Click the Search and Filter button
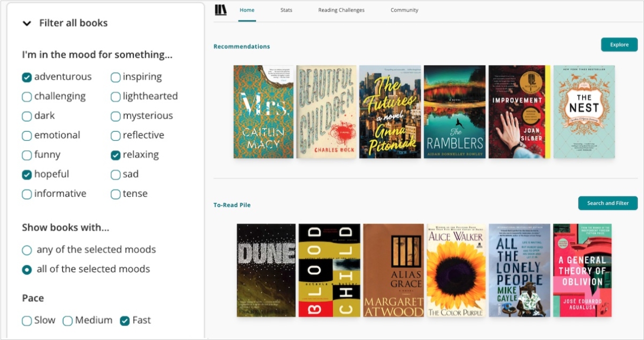The height and width of the screenshot is (340, 644). pyautogui.click(x=608, y=203)
